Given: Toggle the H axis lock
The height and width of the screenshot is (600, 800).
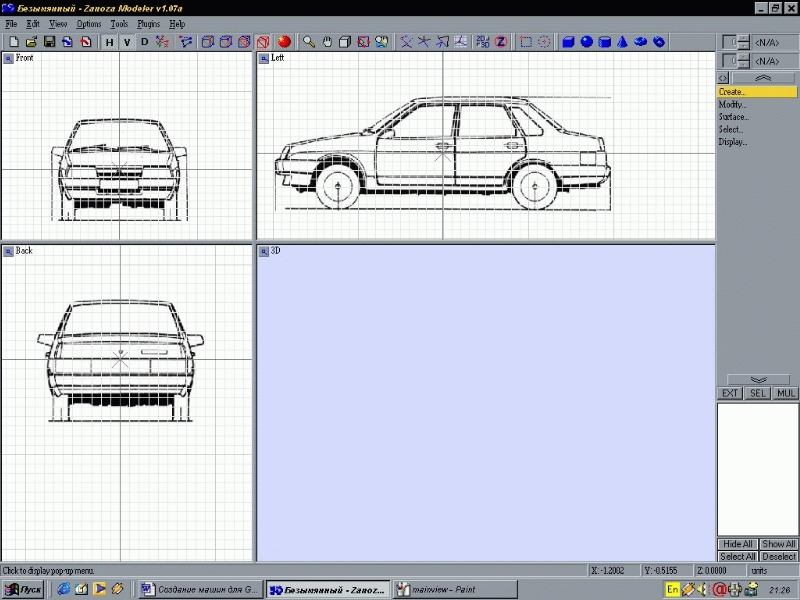Looking at the screenshot, I should [109, 42].
